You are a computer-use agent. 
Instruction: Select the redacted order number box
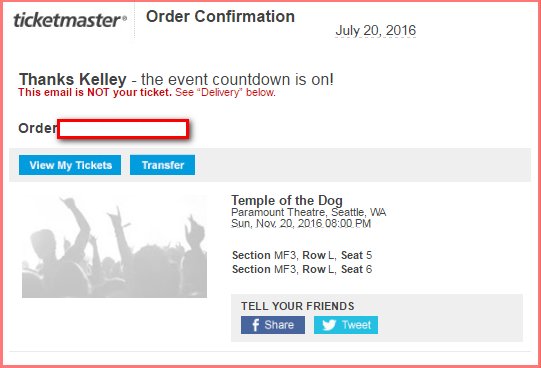pos(123,129)
